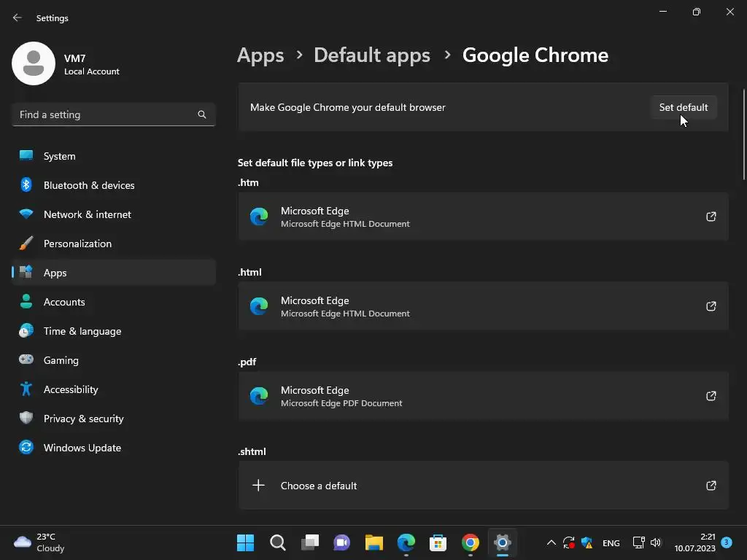Open the external link icon for .htm

tap(711, 217)
